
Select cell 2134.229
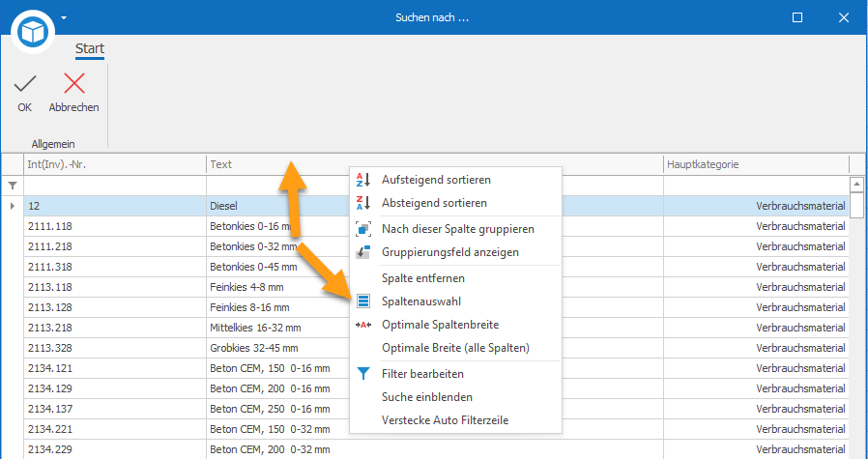click(x=115, y=449)
